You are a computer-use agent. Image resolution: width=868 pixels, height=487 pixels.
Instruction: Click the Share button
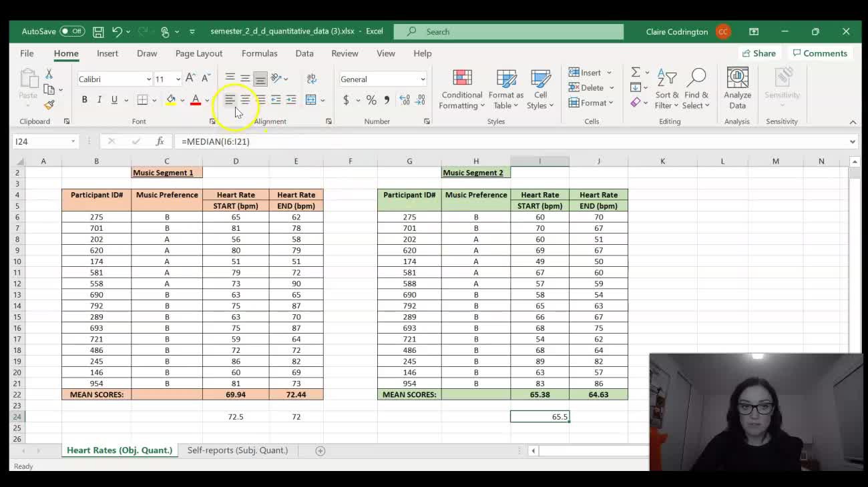coord(759,53)
